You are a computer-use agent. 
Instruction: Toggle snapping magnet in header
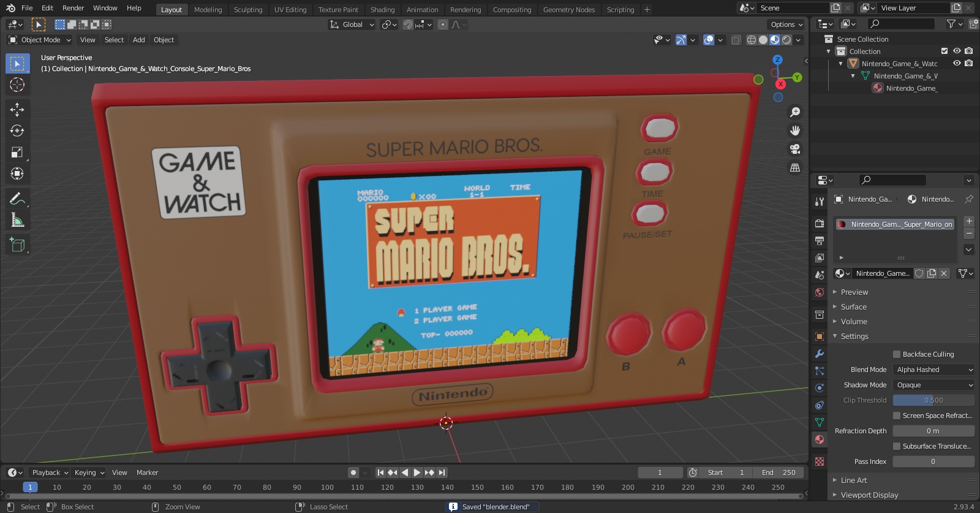click(408, 25)
